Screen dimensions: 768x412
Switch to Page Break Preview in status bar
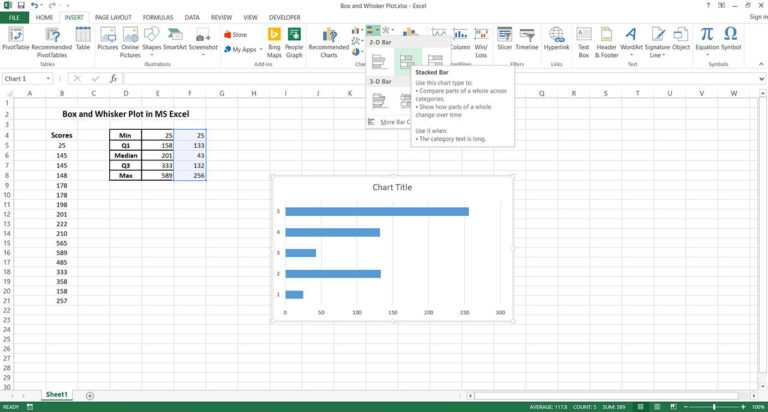pyautogui.click(x=673, y=407)
